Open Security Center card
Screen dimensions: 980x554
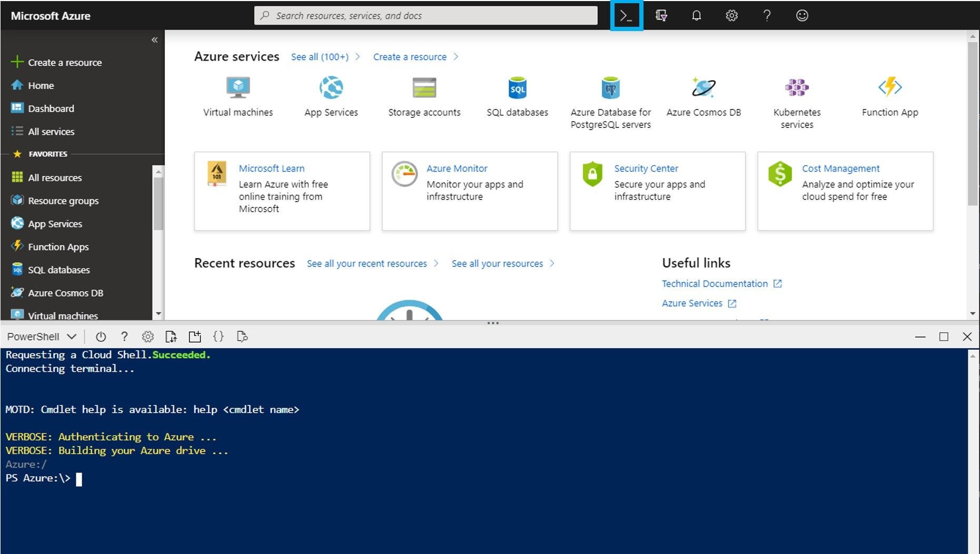click(x=657, y=191)
